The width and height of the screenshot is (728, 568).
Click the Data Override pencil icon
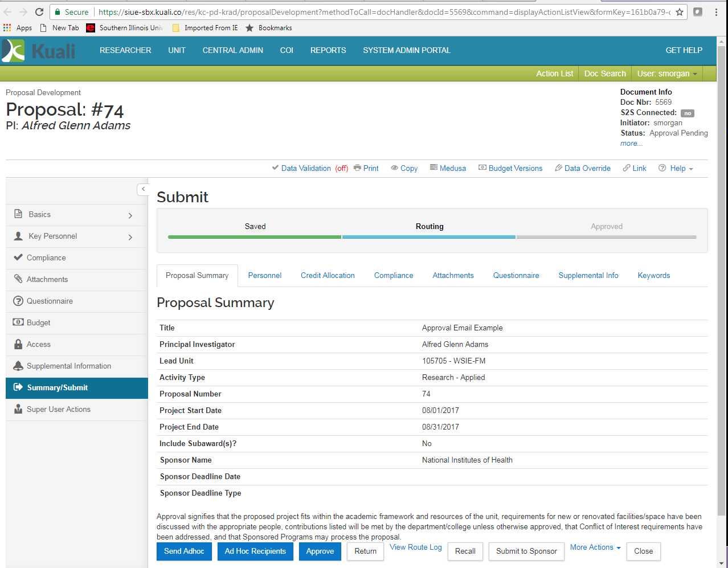coord(558,168)
